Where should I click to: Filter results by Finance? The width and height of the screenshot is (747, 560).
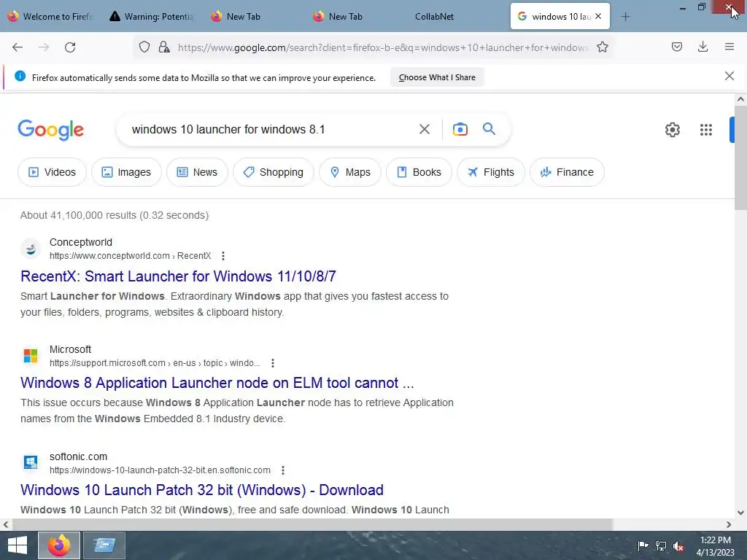567,172
